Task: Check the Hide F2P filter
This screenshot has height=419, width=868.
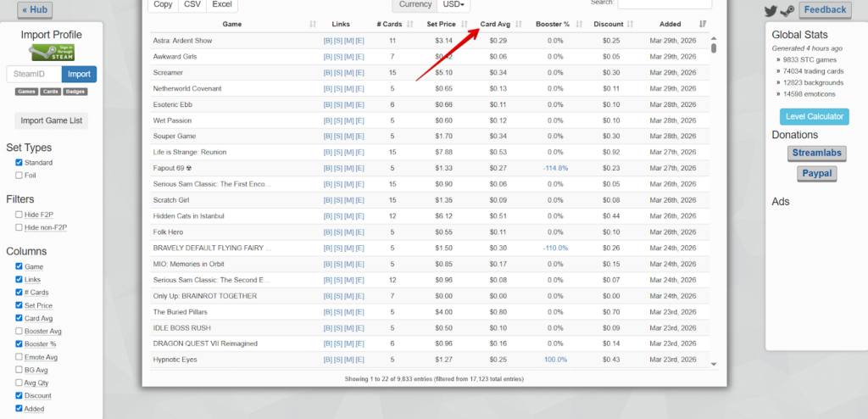Action: click(x=19, y=215)
